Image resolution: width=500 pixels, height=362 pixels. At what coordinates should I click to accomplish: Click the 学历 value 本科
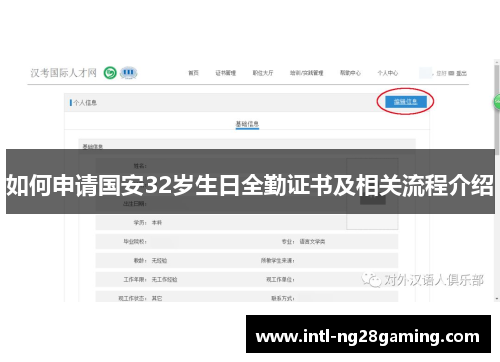coord(157,223)
